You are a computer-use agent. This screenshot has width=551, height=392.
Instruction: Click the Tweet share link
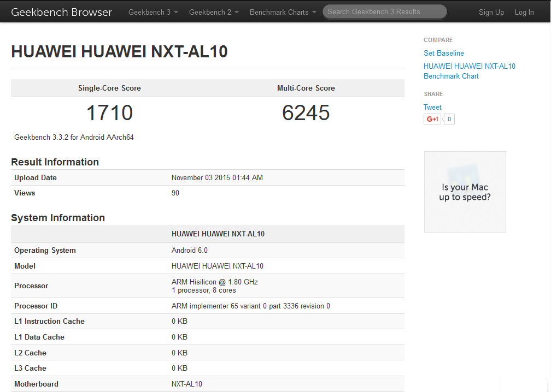pos(432,107)
